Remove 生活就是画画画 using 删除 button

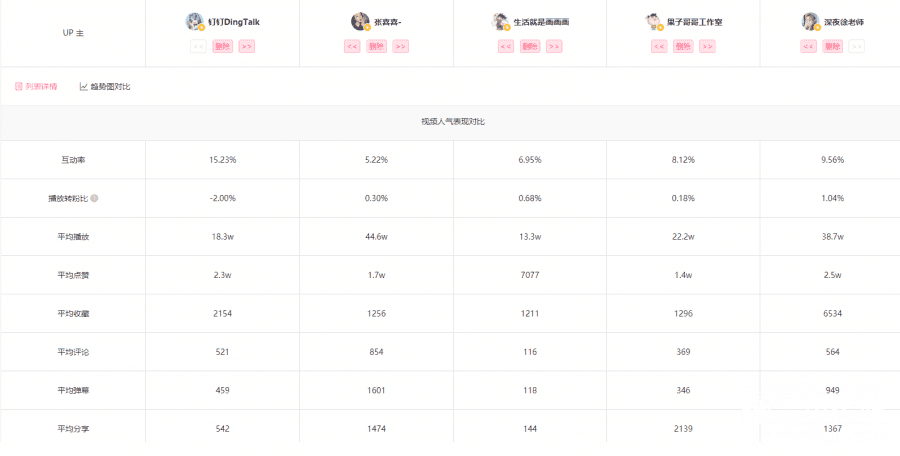click(x=530, y=46)
